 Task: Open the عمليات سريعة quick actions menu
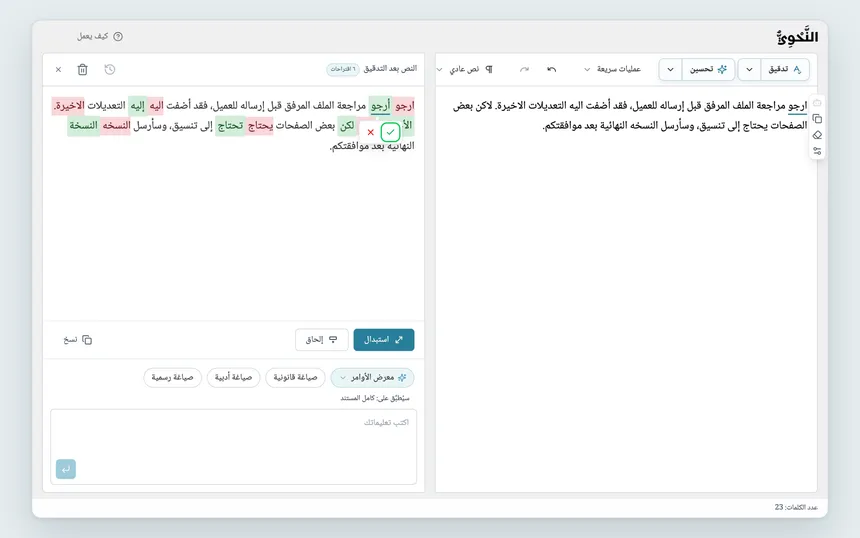point(612,70)
